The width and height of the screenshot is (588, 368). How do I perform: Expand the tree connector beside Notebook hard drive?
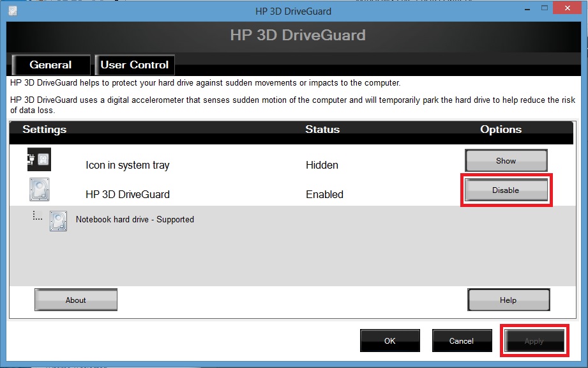coord(37,216)
